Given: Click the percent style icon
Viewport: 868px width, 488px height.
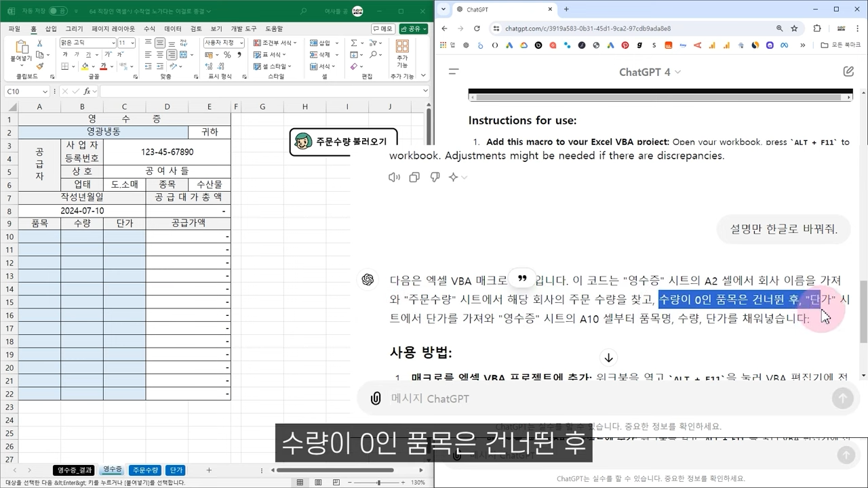Looking at the screenshot, I should click(227, 55).
